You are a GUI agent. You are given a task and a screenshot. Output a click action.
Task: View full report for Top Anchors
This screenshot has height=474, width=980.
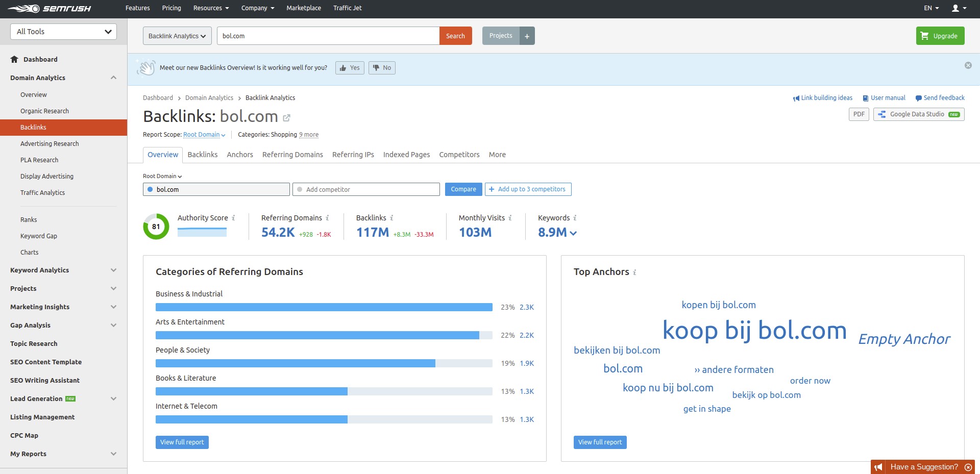coord(600,442)
